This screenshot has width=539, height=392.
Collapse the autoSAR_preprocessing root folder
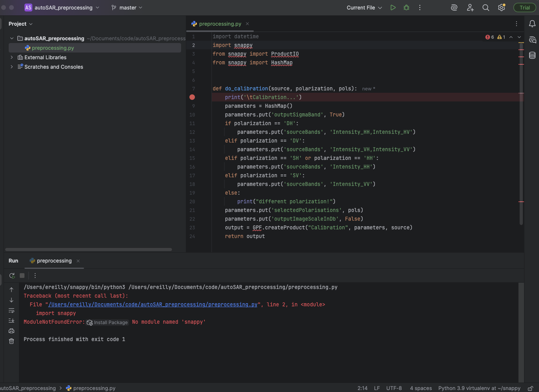pyautogui.click(x=12, y=38)
